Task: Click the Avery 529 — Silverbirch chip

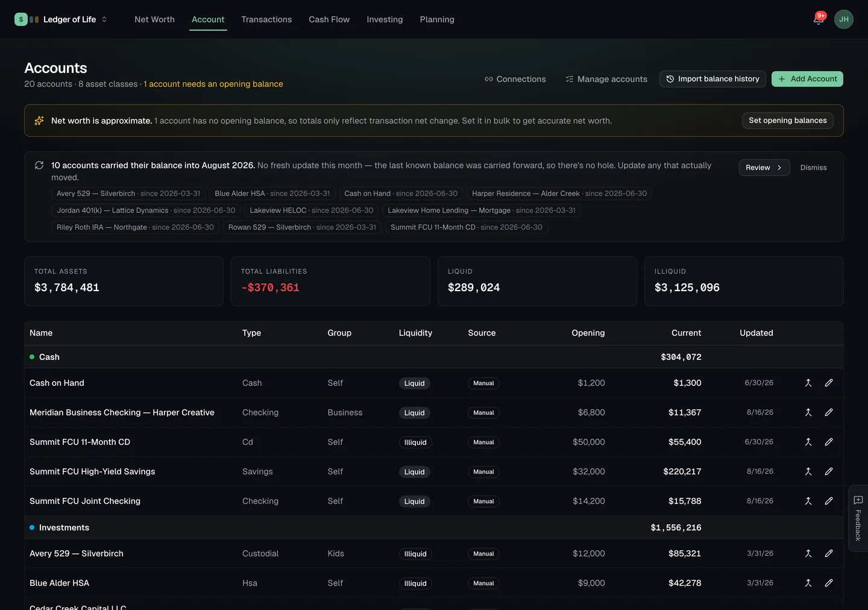Action: point(128,193)
